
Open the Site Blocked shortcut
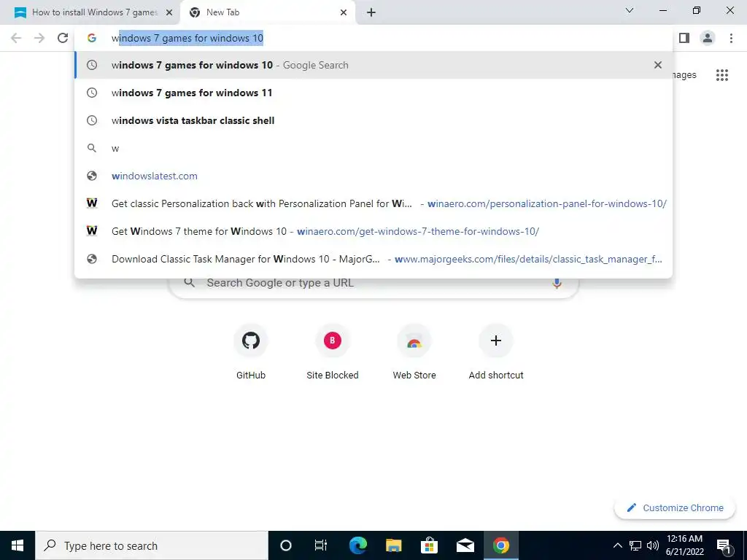click(x=333, y=352)
